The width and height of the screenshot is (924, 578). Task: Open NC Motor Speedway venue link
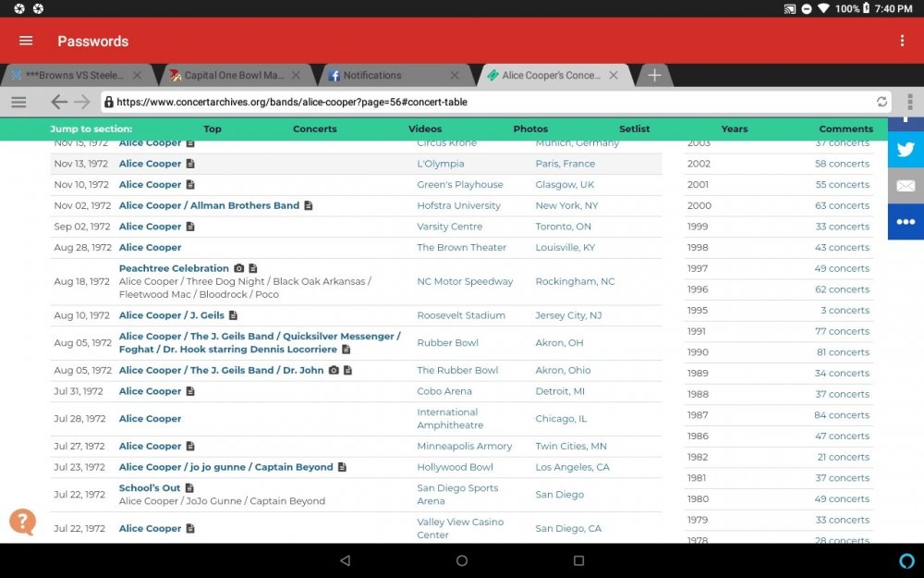[x=465, y=281]
